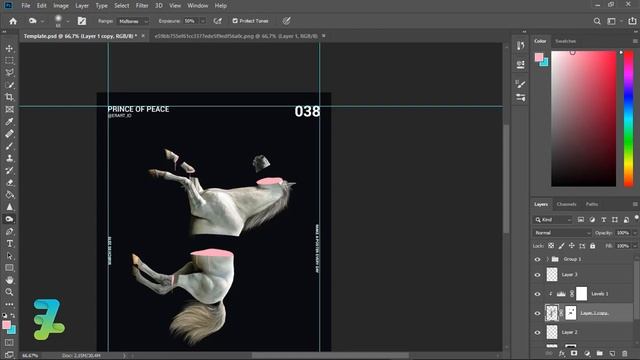Create new adjustment layer button

587,353
